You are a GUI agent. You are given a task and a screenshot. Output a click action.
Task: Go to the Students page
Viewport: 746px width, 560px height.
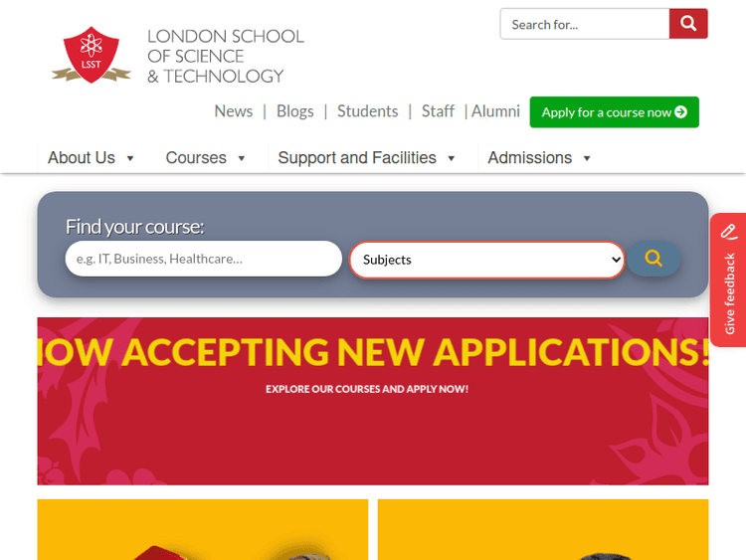tap(367, 111)
